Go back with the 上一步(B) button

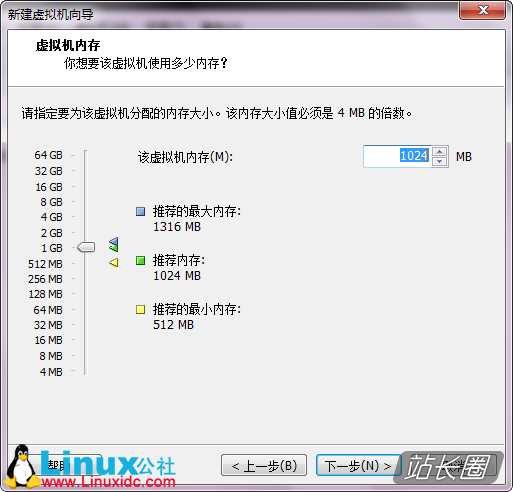click(x=264, y=465)
